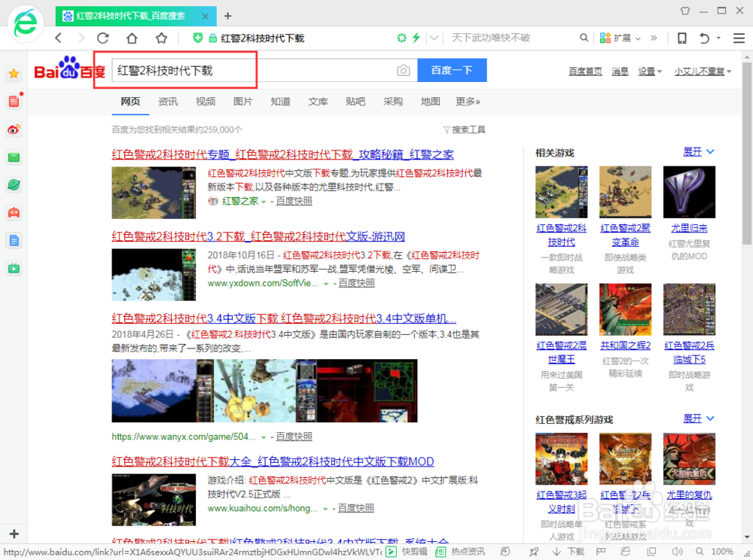The image size is (753, 560).
Task: Open the document icon in the sidebar
Action: 14,240
